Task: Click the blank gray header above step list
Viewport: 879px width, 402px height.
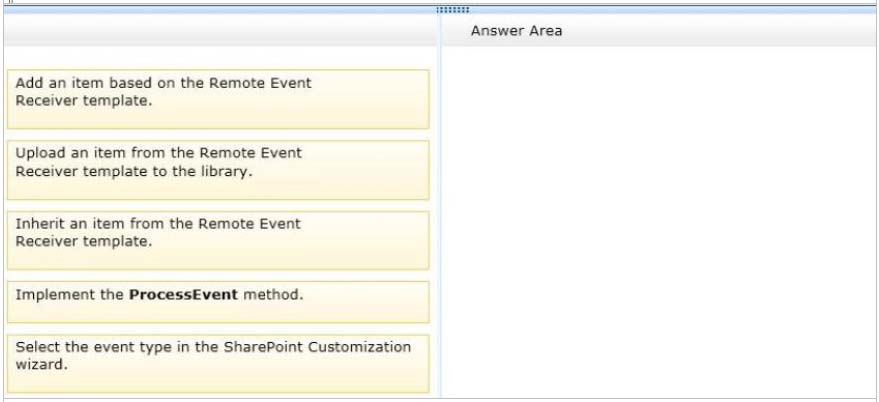Action: [221, 30]
